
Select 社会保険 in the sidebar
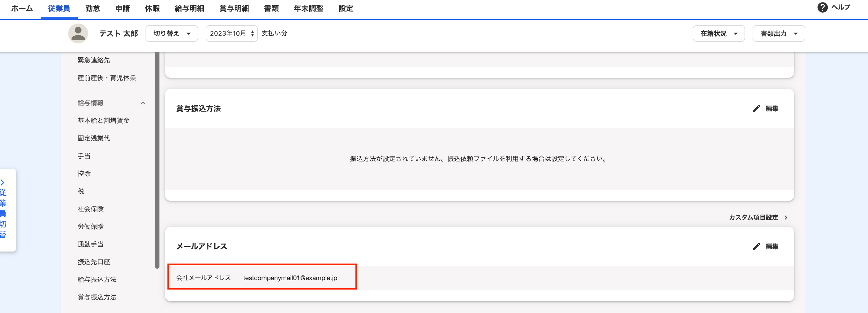[x=90, y=209]
